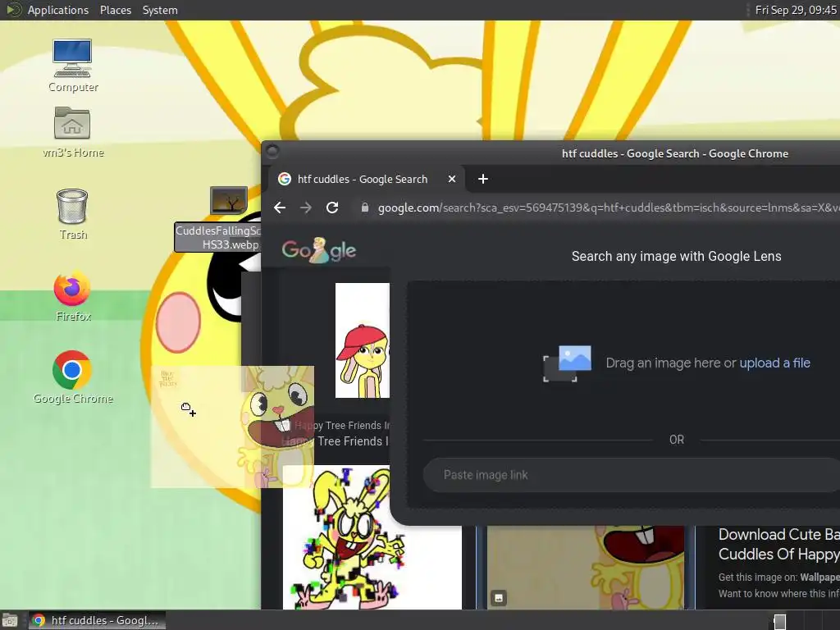Open the Cuddles wallpaper preview image

click(586, 568)
